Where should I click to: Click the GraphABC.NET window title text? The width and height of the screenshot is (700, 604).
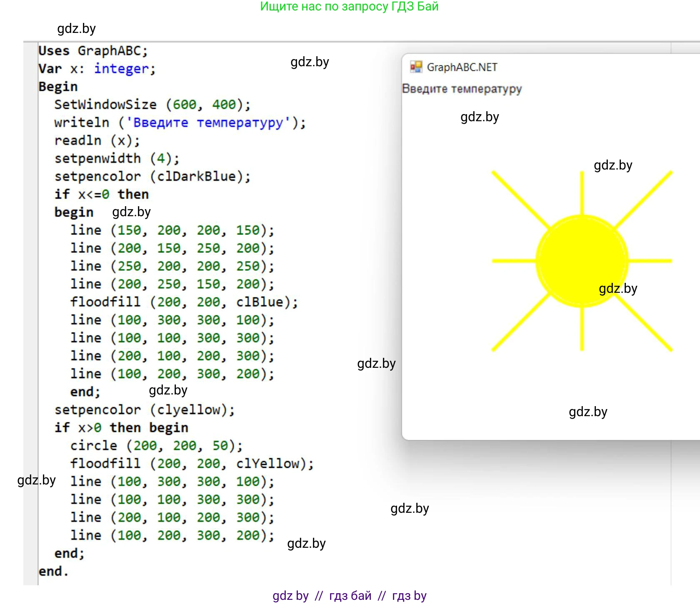point(462,67)
